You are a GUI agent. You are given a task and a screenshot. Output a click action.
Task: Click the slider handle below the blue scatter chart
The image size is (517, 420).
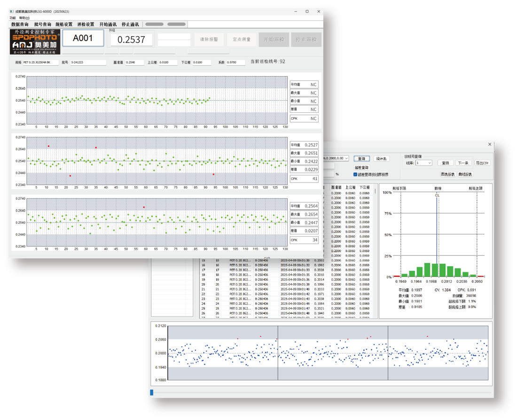coord(152,392)
